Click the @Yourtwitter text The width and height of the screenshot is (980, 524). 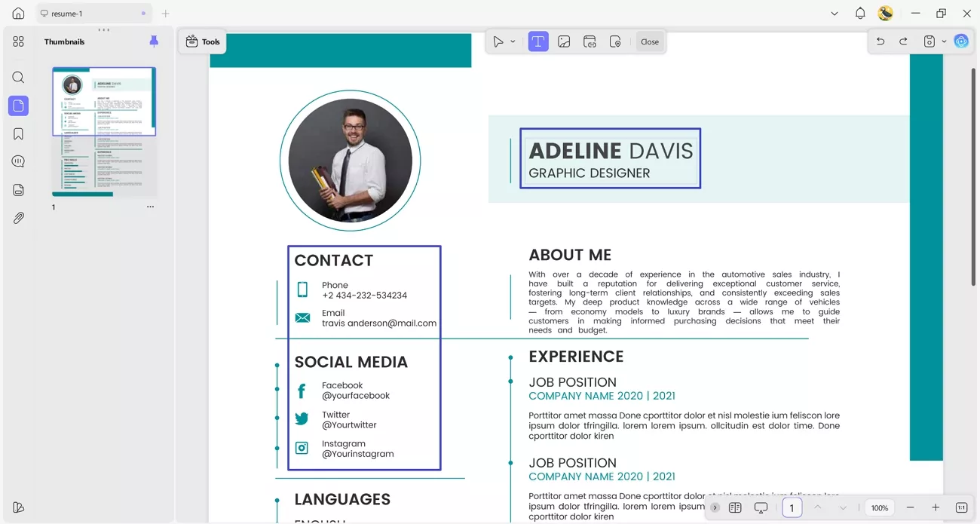pyautogui.click(x=349, y=425)
